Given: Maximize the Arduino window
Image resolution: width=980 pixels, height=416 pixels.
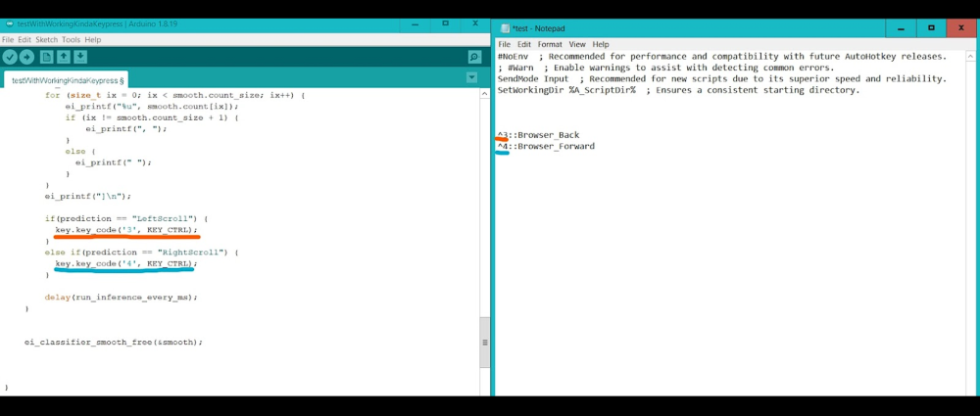Looking at the screenshot, I should pyautogui.click(x=445, y=23).
